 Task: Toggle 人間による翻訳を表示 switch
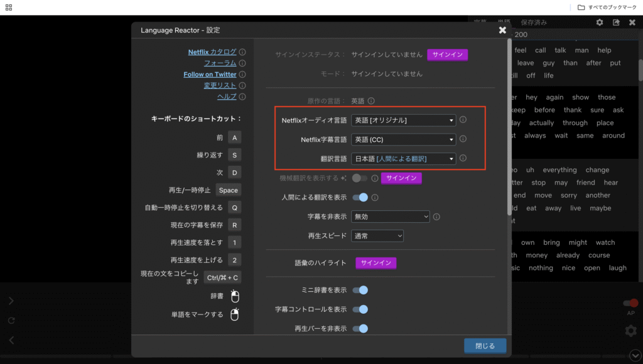click(x=360, y=197)
